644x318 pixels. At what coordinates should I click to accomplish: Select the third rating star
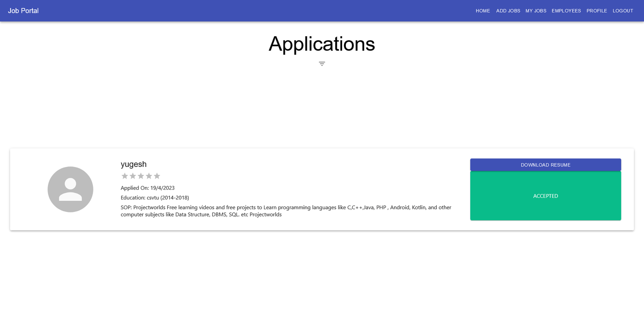pyautogui.click(x=141, y=176)
